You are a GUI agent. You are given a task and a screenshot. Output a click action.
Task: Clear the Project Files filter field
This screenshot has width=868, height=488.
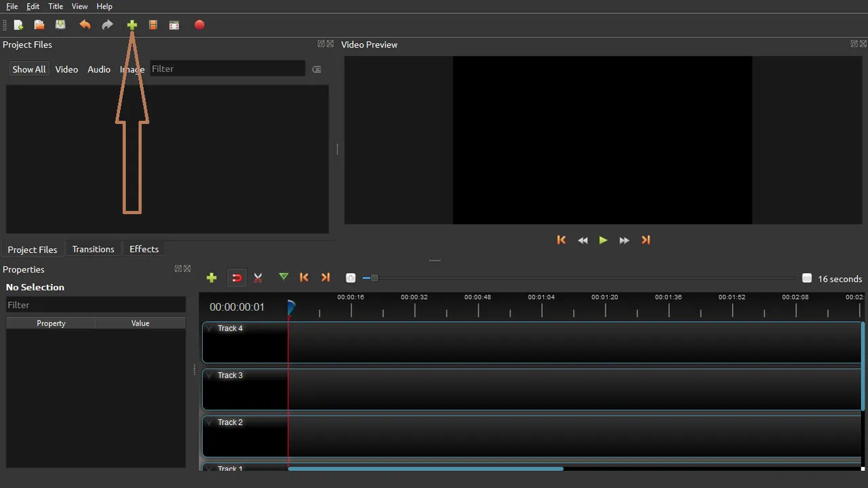click(x=317, y=69)
